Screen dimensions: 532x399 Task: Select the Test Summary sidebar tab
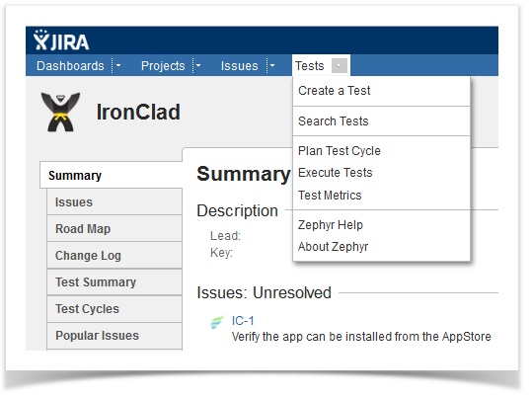(114, 282)
